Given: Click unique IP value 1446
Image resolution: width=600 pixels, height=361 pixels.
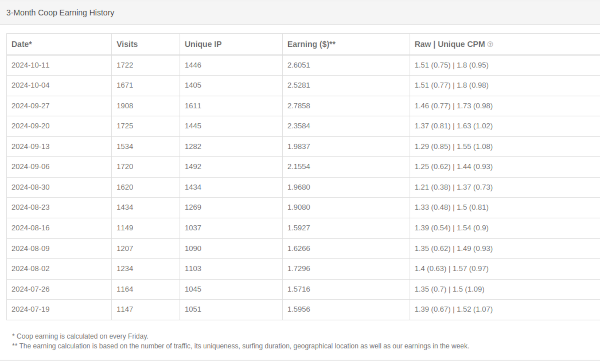Looking at the screenshot, I should tap(193, 65).
